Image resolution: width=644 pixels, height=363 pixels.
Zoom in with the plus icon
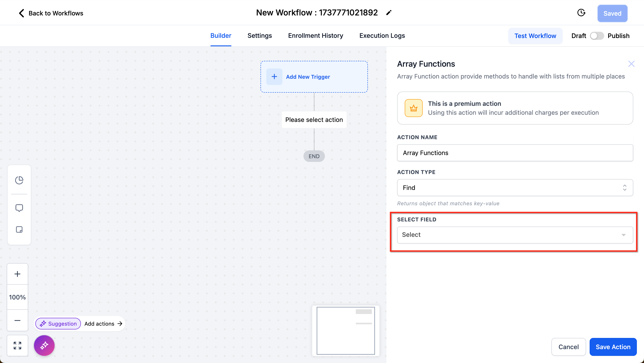[x=17, y=274]
